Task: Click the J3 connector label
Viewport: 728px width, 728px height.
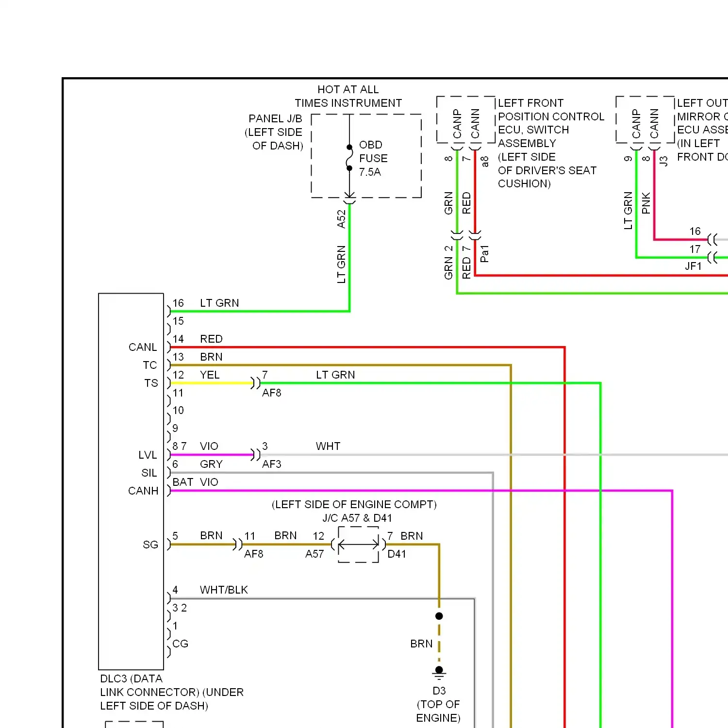Action: click(x=663, y=161)
